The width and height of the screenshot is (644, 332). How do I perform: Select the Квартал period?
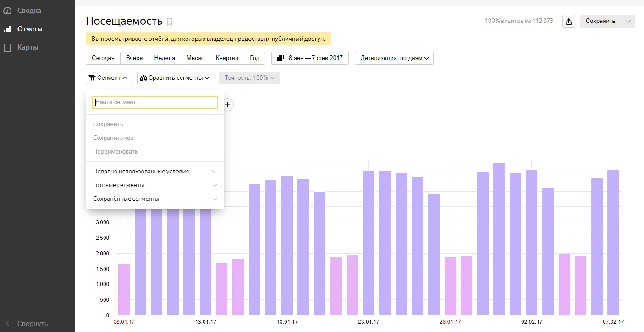coord(227,58)
